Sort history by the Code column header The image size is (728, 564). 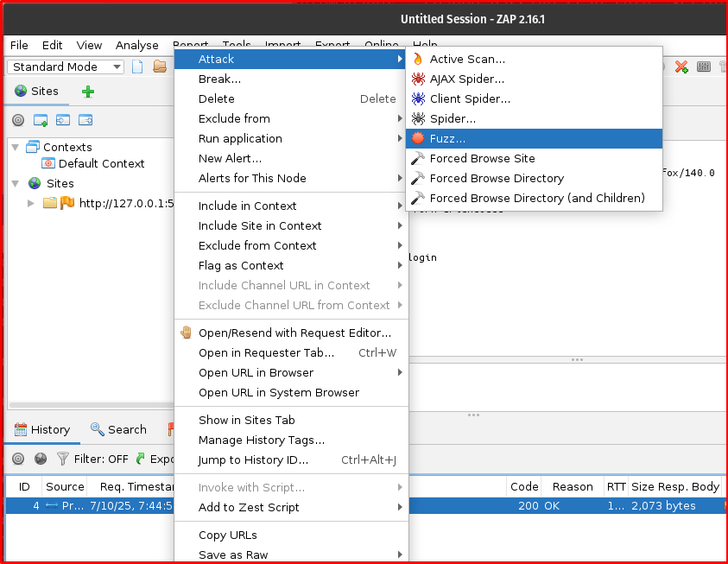click(x=524, y=486)
